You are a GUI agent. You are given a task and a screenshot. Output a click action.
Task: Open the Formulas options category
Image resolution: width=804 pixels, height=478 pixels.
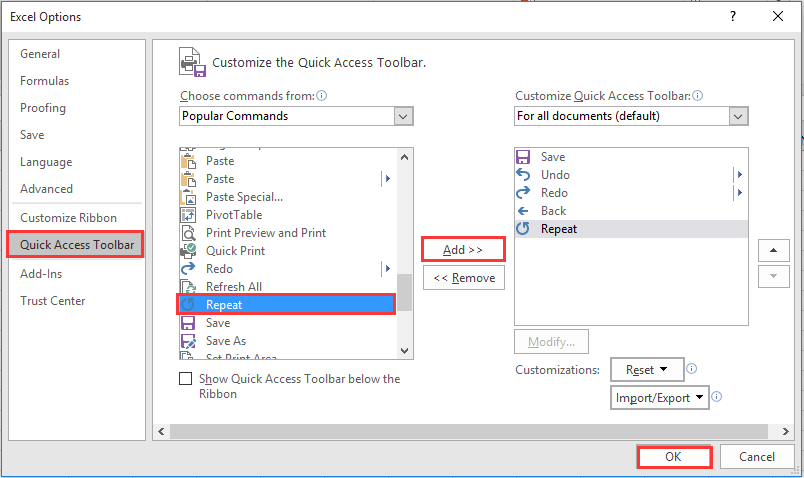point(43,81)
